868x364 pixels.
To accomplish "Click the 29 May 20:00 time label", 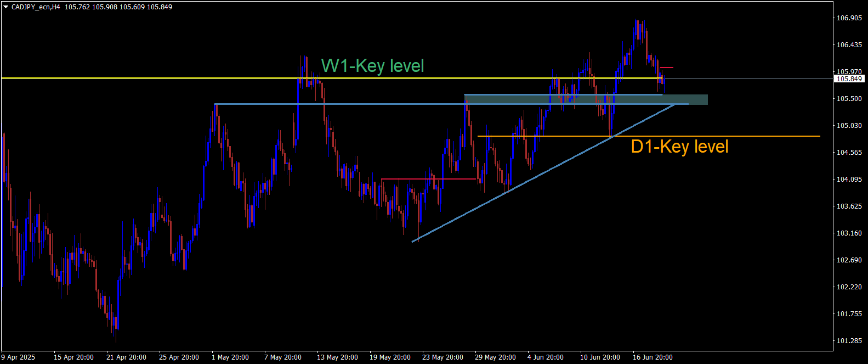I will click(x=495, y=357).
